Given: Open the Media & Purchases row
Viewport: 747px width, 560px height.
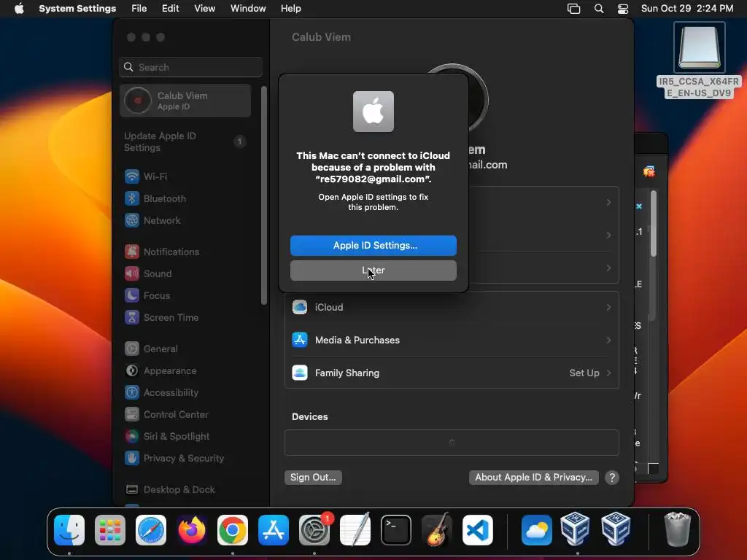Looking at the screenshot, I should click(452, 341).
